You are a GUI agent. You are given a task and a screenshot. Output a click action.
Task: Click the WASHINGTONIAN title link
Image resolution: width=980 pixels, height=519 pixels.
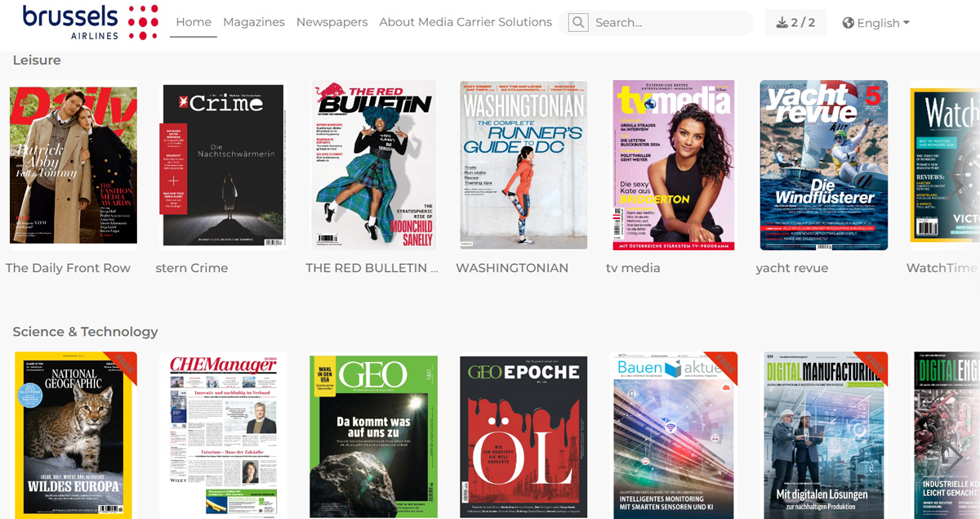coord(512,268)
